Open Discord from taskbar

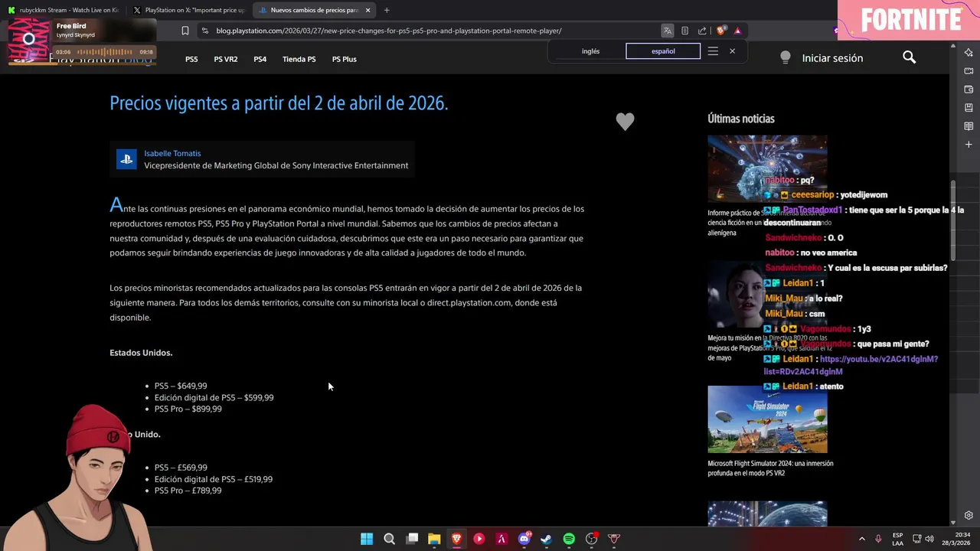[524, 539]
